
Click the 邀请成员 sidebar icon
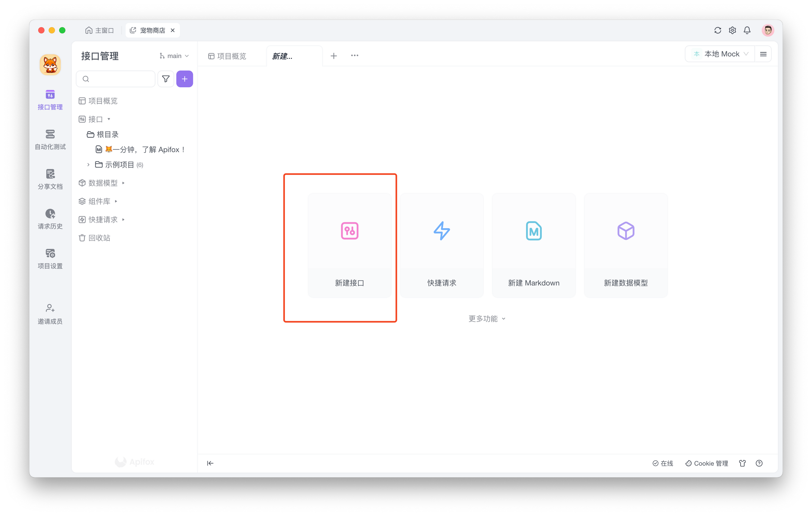click(50, 314)
